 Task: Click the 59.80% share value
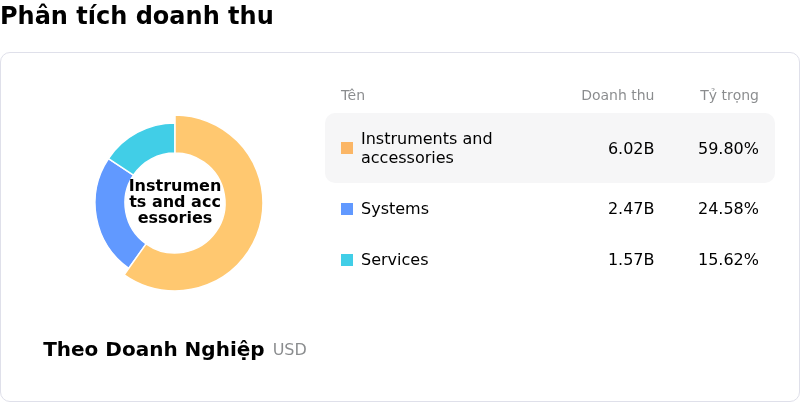tap(728, 149)
